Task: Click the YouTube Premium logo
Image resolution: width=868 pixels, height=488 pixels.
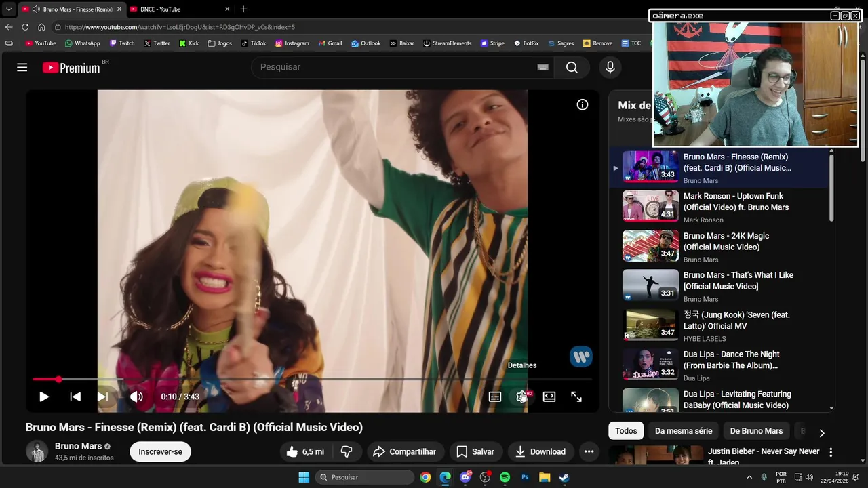Action: (x=71, y=67)
